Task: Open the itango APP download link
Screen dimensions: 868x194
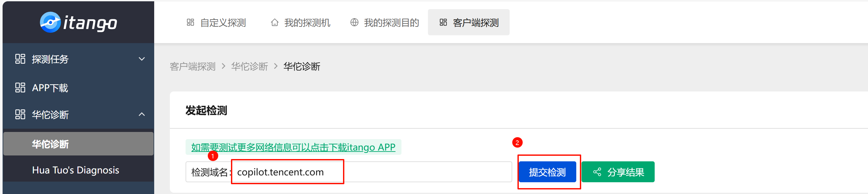Action: (293, 147)
